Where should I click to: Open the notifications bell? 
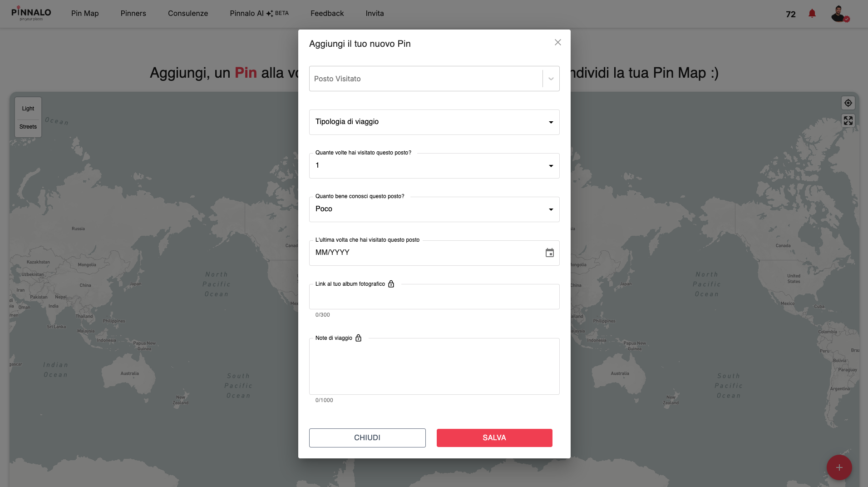click(813, 14)
